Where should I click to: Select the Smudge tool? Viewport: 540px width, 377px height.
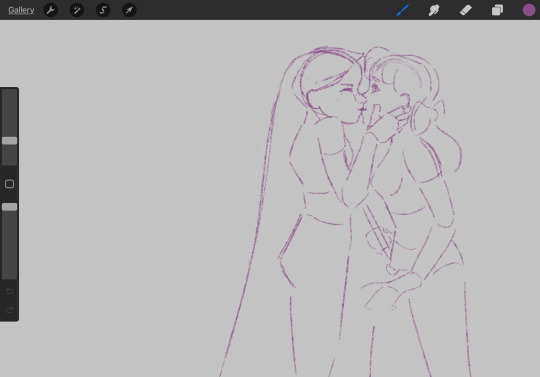(x=434, y=10)
